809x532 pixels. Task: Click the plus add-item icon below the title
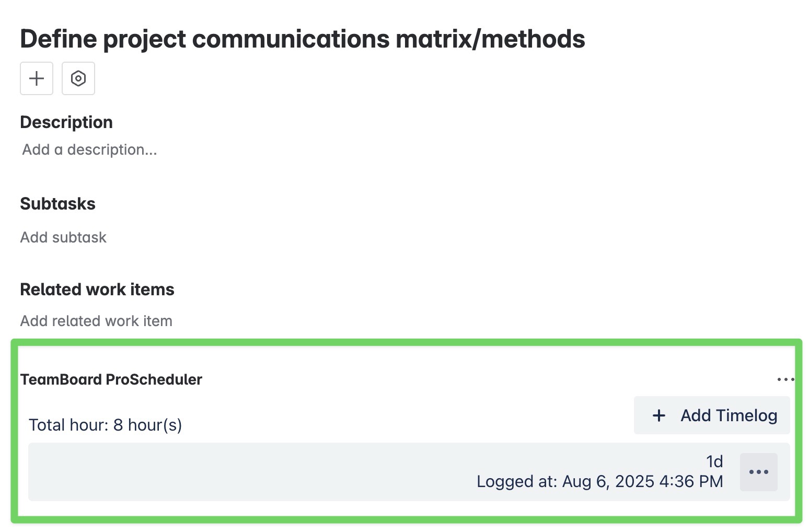37,78
